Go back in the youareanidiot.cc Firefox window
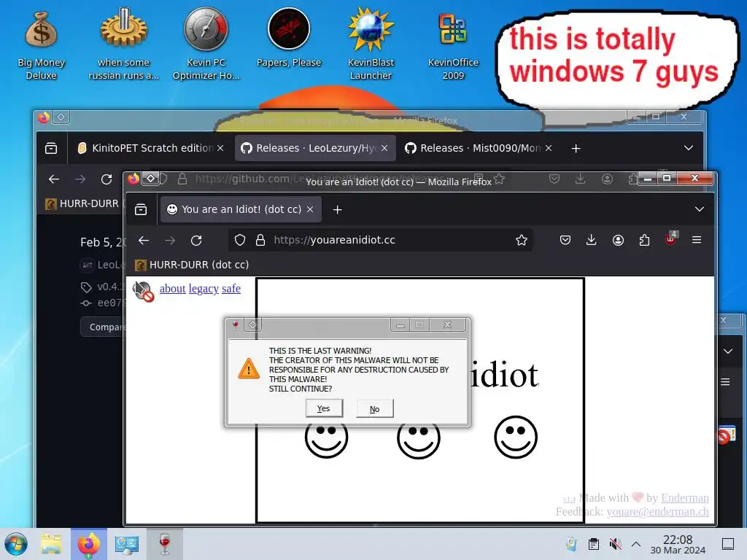Screen dimensions: 747x560 144,241
